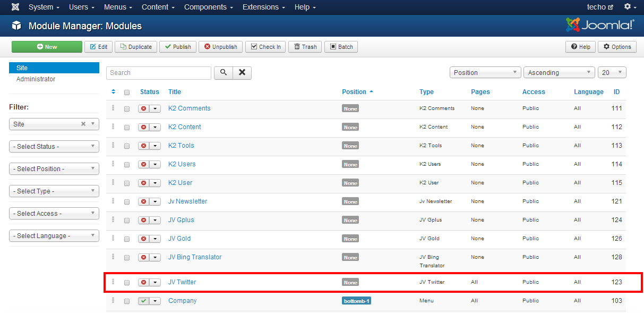The height and width of the screenshot is (313, 644).
Task: Toggle unpublished status icon for JV Bing Translator
Action: pyautogui.click(x=144, y=257)
